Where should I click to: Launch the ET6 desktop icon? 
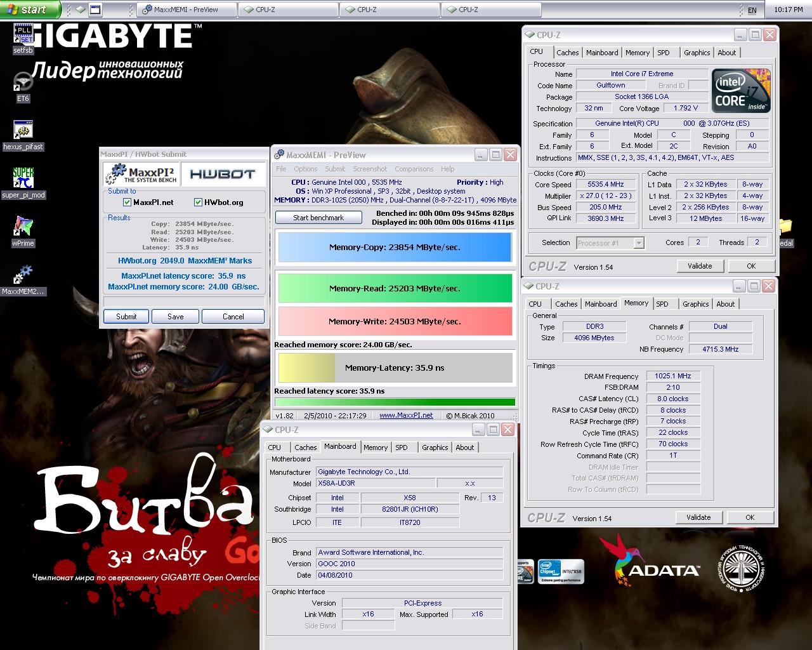(23, 87)
